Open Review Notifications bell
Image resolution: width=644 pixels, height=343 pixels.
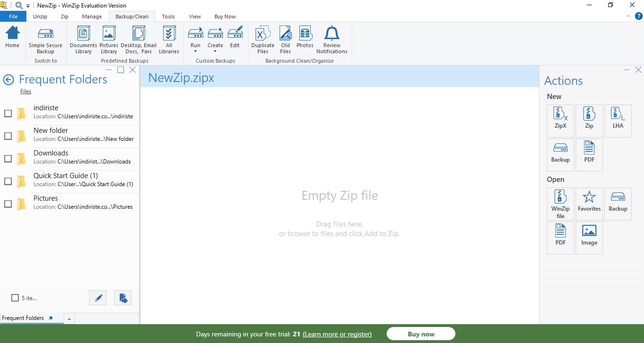click(x=332, y=41)
